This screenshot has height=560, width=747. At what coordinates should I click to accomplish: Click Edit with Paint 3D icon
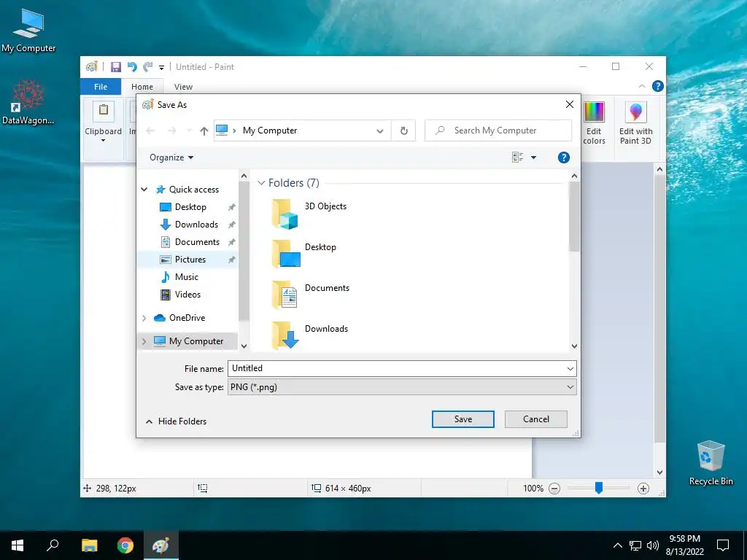point(635,122)
